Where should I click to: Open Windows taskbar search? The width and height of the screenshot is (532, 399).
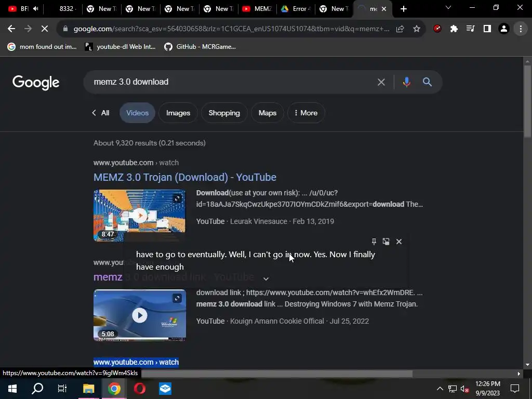coord(37,389)
